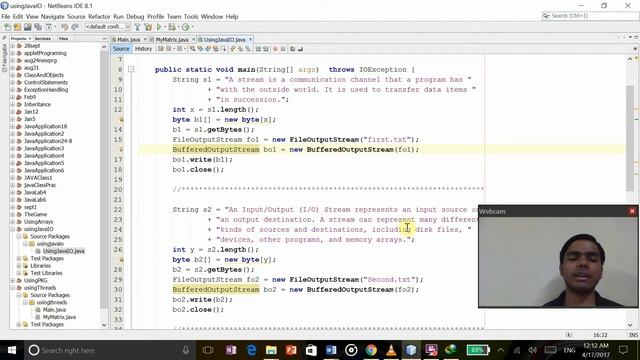Open the Main.java editor tab
640x360 pixels.
[128, 40]
